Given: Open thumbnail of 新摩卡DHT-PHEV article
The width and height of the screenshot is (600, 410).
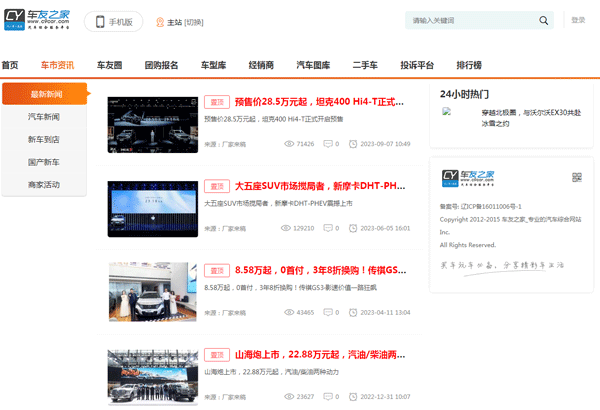Looking at the screenshot, I should click(x=153, y=209).
